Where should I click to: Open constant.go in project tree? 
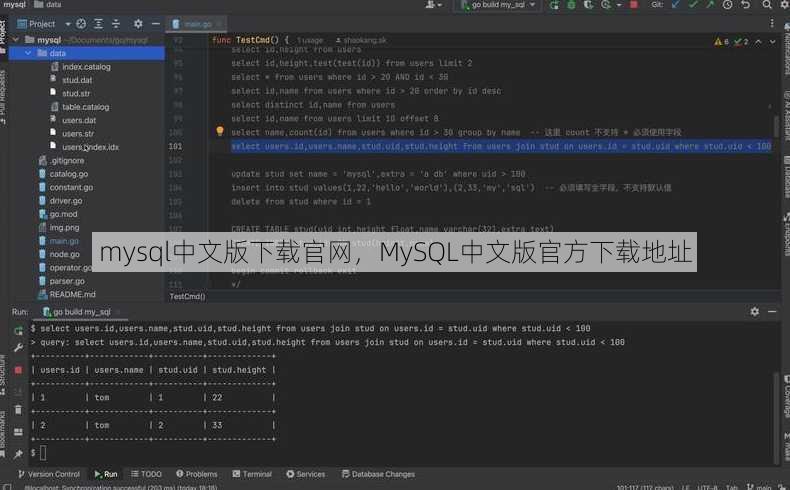tap(71, 187)
